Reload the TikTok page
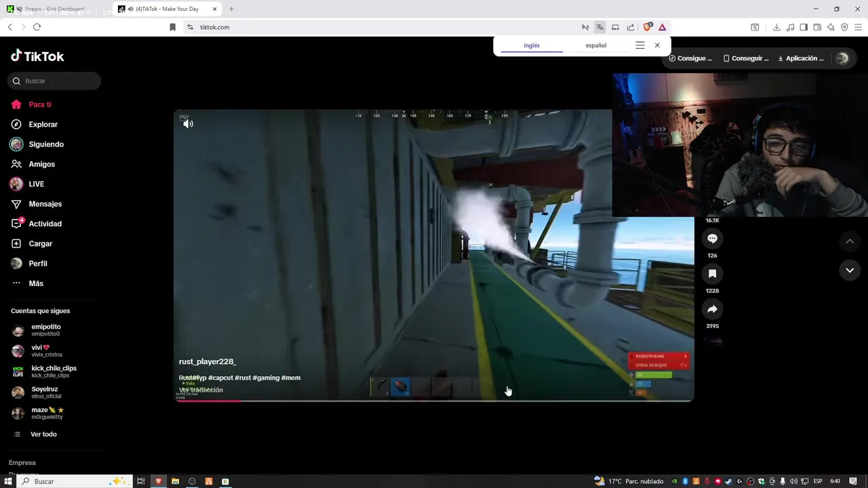Viewport: 868px width, 488px height. click(x=37, y=27)
